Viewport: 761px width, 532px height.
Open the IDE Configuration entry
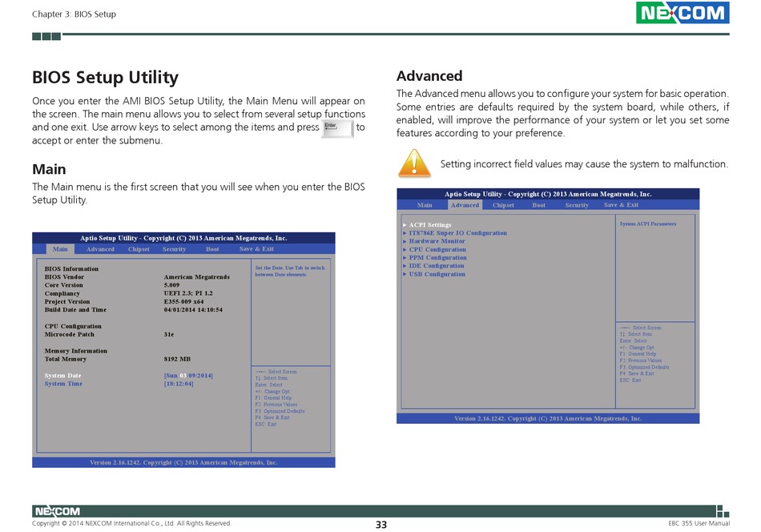[x=437, y=266]
